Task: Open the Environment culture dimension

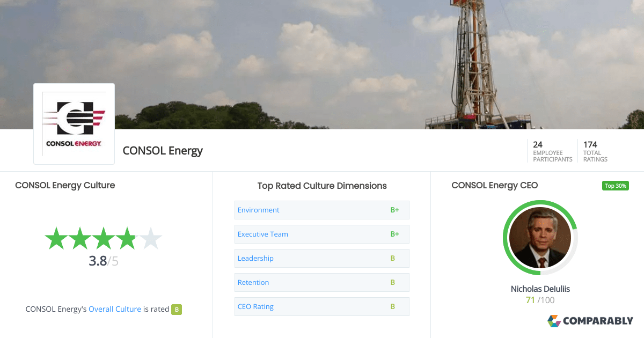Action: pos(258,210)
